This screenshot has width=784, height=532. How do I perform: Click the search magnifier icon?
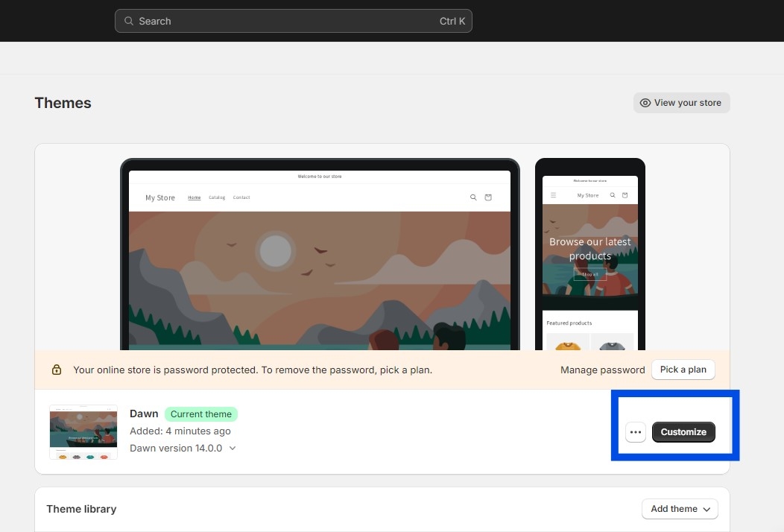click(x=128, y=21)
